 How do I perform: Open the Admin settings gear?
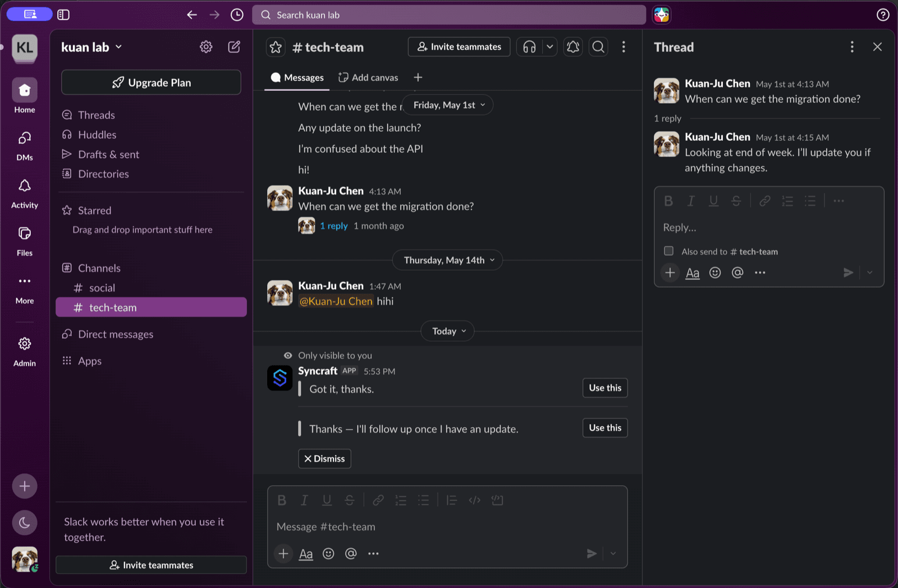[x=25, y=351]
